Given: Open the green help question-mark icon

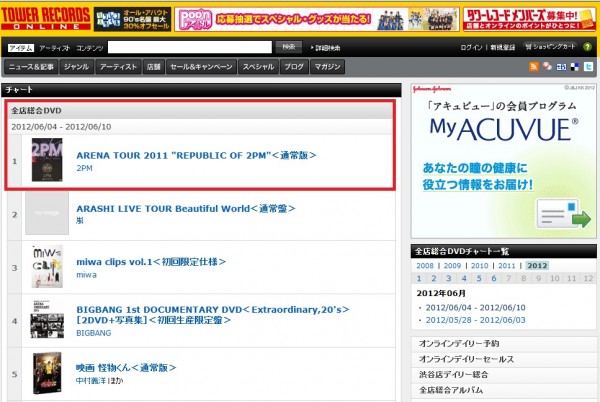Looking at the screenshot, I should [x=587, y=47].
